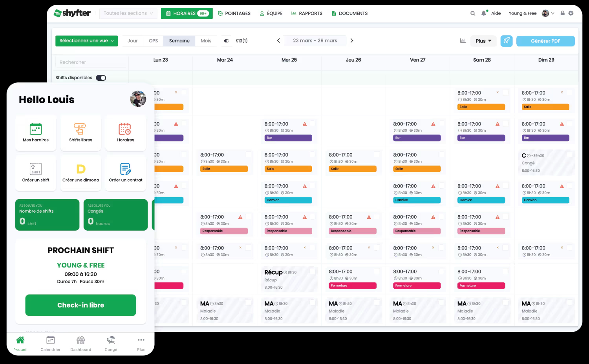Click the Générer PDF button
Viewport: 589px width, 364px height.
(545, 41)
